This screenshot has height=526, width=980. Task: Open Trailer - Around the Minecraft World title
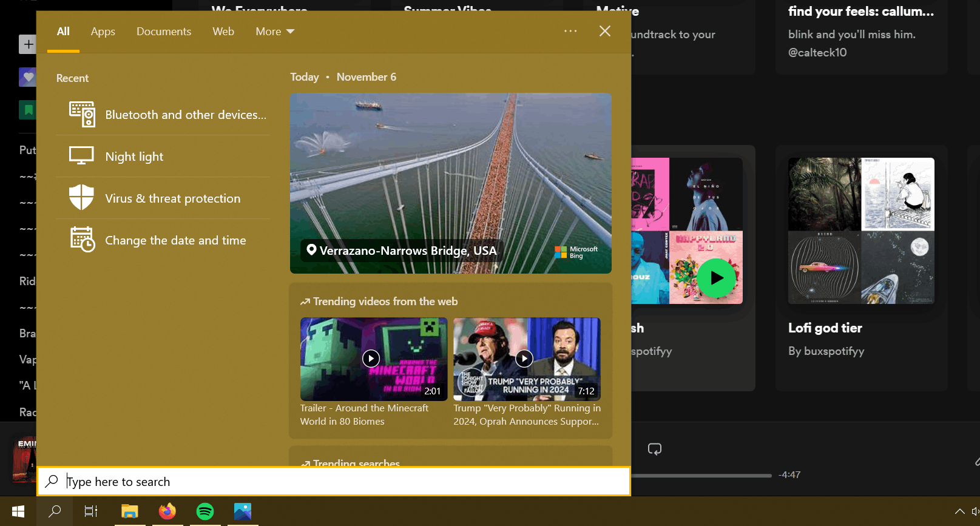tap(365, 415)
